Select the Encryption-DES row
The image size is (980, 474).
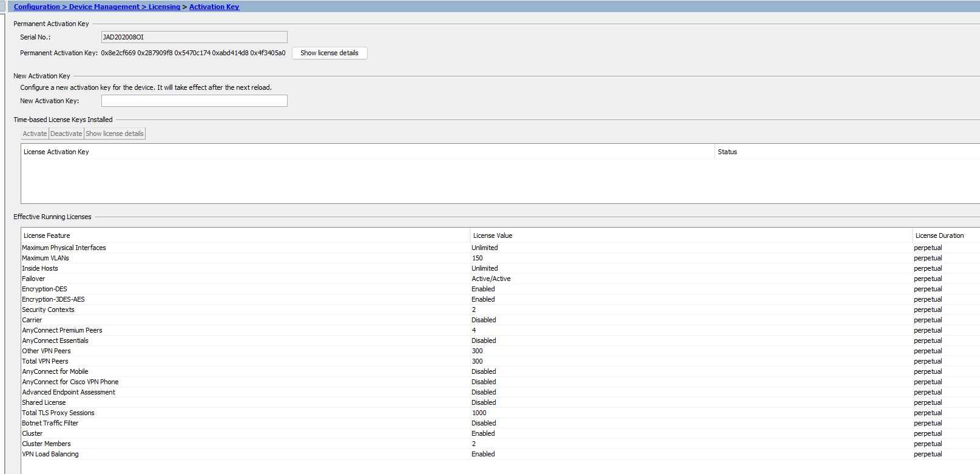click(x=501, y=289)
